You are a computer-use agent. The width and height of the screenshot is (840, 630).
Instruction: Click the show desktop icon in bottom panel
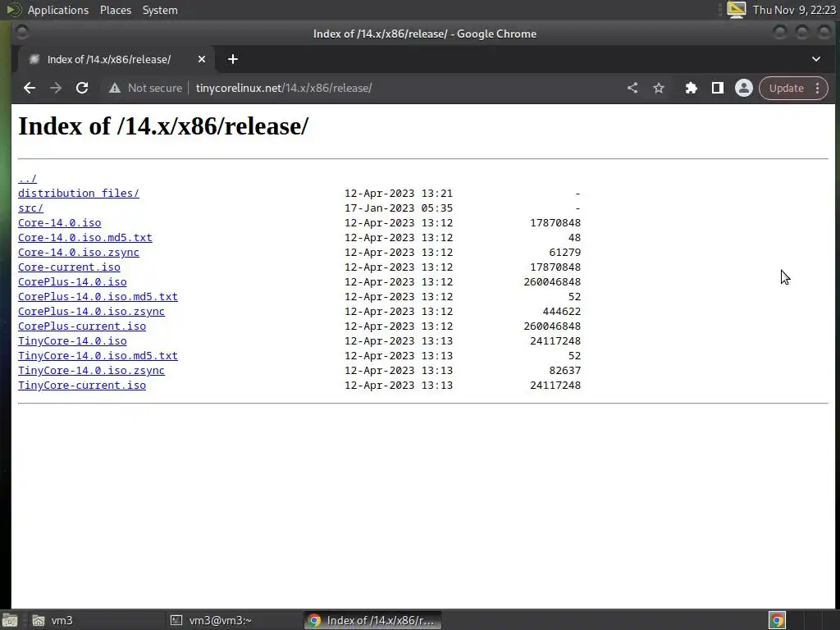10,620
